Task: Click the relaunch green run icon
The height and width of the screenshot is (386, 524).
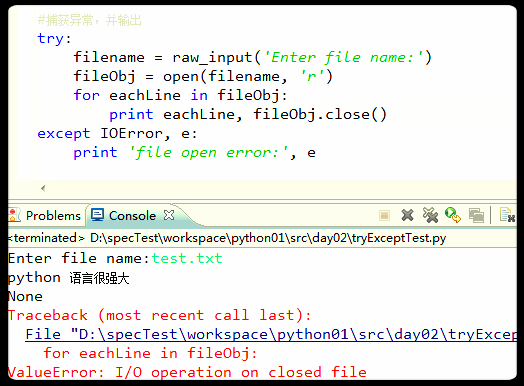Action: coord(453,215)
